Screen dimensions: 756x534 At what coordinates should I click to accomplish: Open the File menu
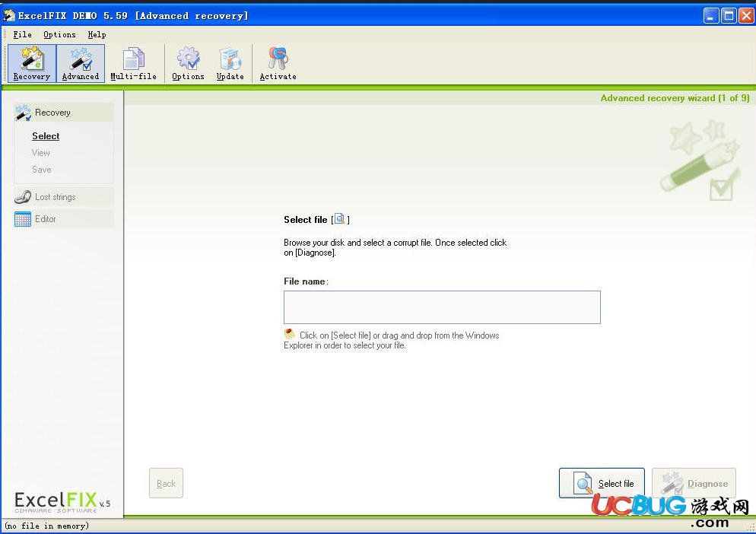pos(22,35)
